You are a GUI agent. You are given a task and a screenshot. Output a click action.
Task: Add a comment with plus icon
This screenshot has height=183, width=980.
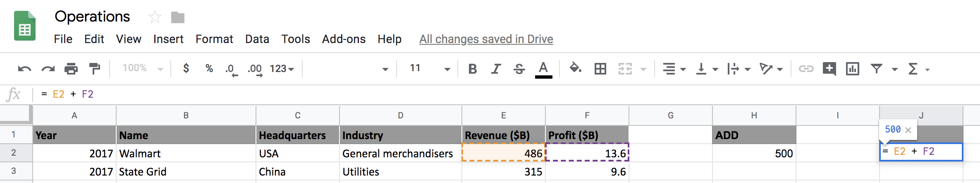click(x=829, y=69)
